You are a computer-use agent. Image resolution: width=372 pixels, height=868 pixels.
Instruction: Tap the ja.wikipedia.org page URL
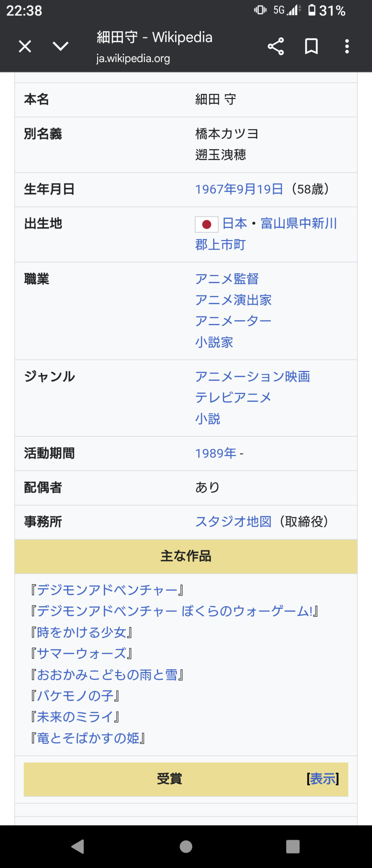click(x=133, y=59)
